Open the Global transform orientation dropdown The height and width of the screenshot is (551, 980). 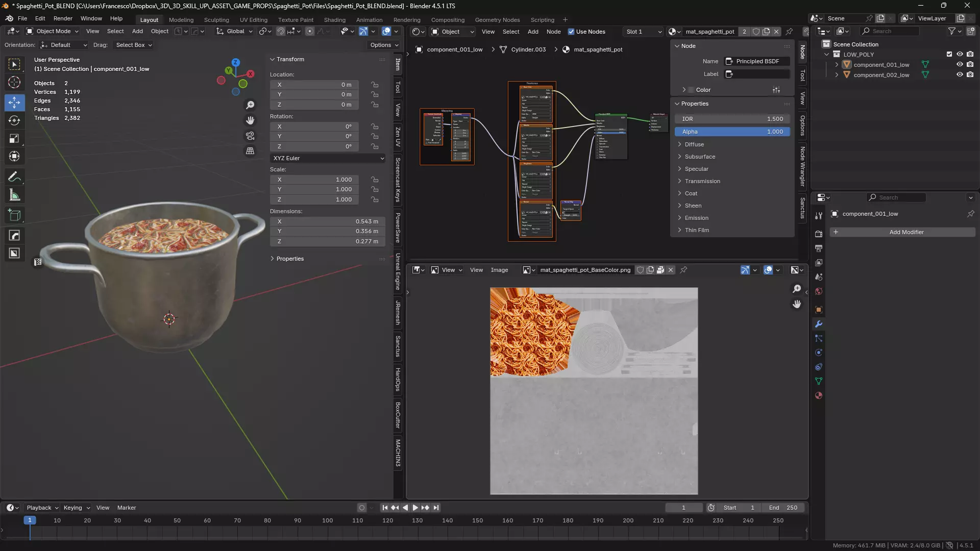(234, 32)
